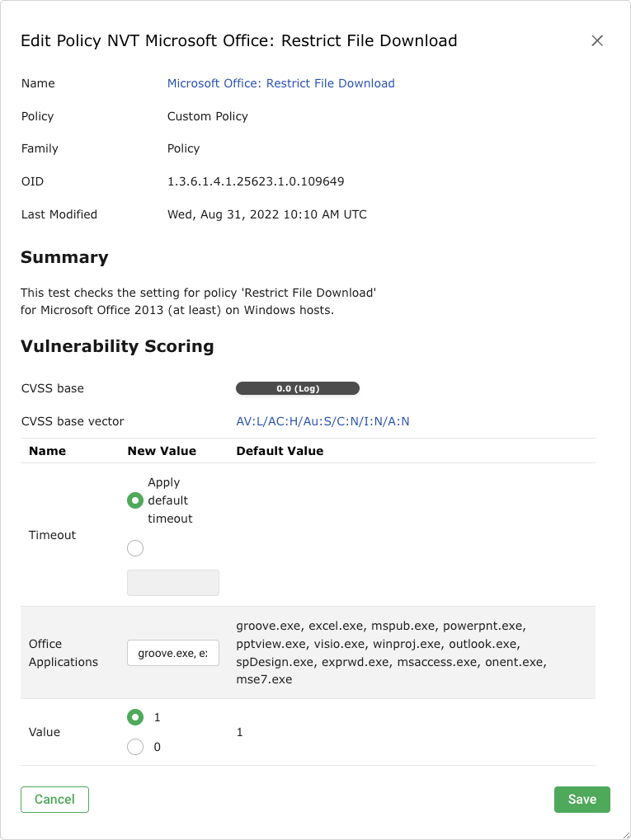631x840 pixels.
Task: Focus the Office Applications text field
Action: pyautogui.click(x=173, y=654)
